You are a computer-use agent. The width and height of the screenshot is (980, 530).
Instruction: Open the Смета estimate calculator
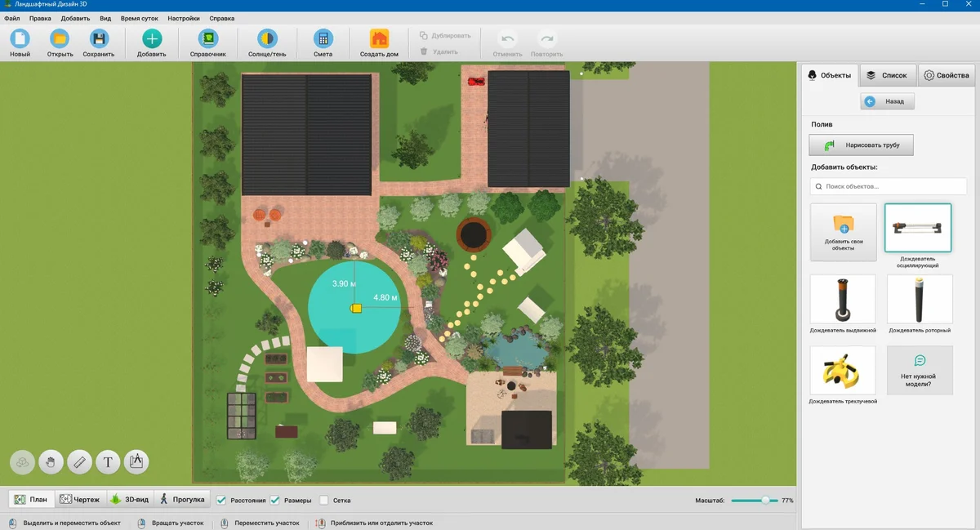click(323, 42)
